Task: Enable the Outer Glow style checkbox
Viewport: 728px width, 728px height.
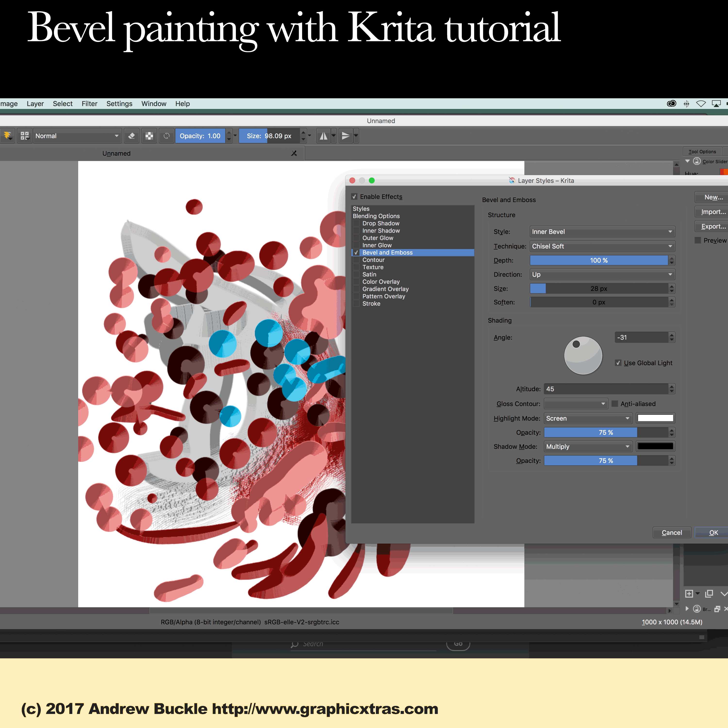Action: click(356, 238)
